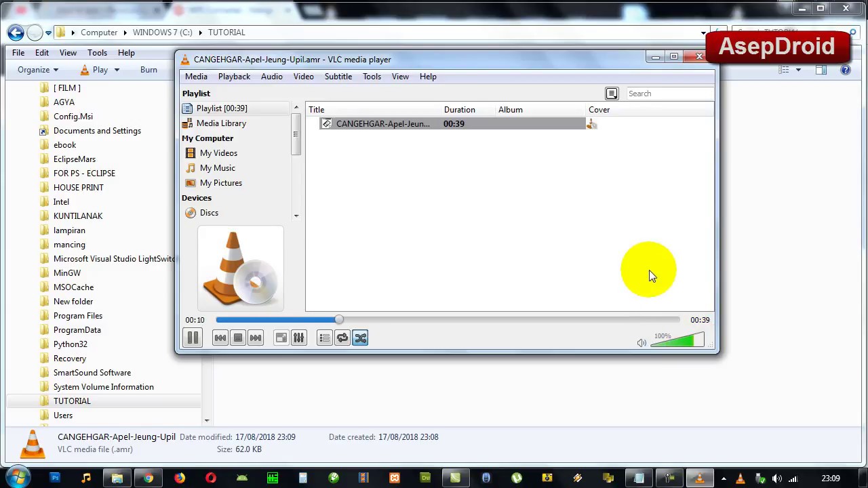Skip to previous media track
The image size is (868, 488).
pyautogui.click(x=220, y=338)
